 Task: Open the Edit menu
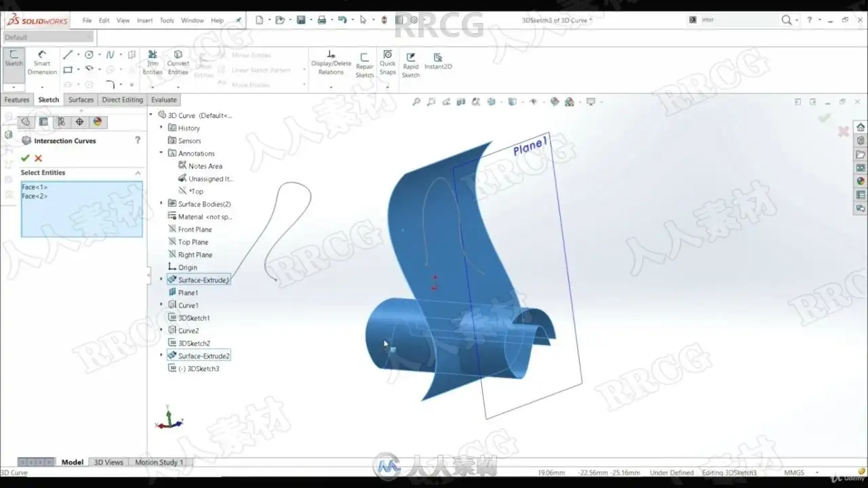click(x=104, y=20)
